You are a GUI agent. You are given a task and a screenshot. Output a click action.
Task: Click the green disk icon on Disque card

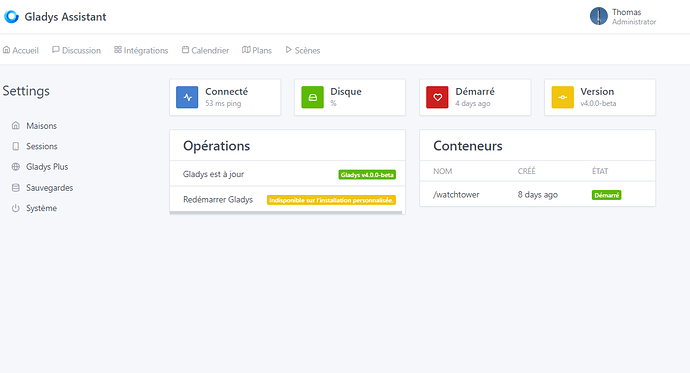312,97
